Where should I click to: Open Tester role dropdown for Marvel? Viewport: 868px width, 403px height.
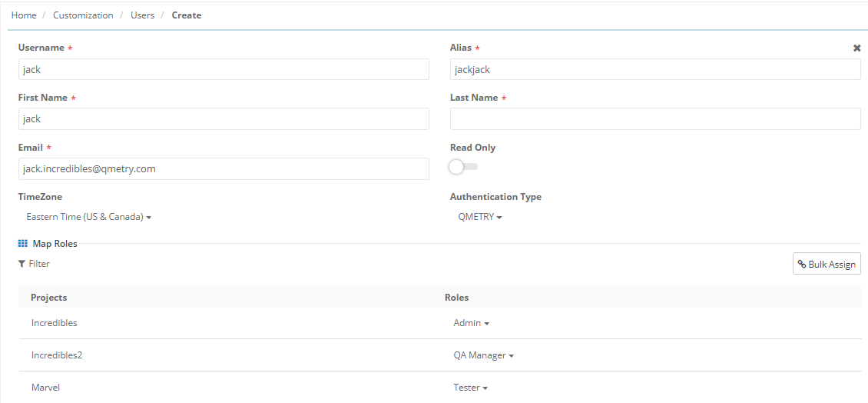tap(470, 388)
